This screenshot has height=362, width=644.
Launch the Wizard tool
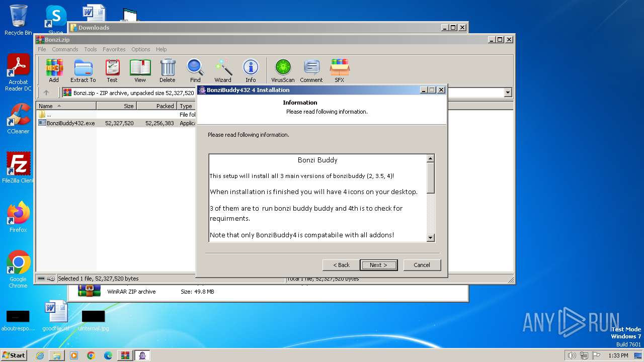223,70
